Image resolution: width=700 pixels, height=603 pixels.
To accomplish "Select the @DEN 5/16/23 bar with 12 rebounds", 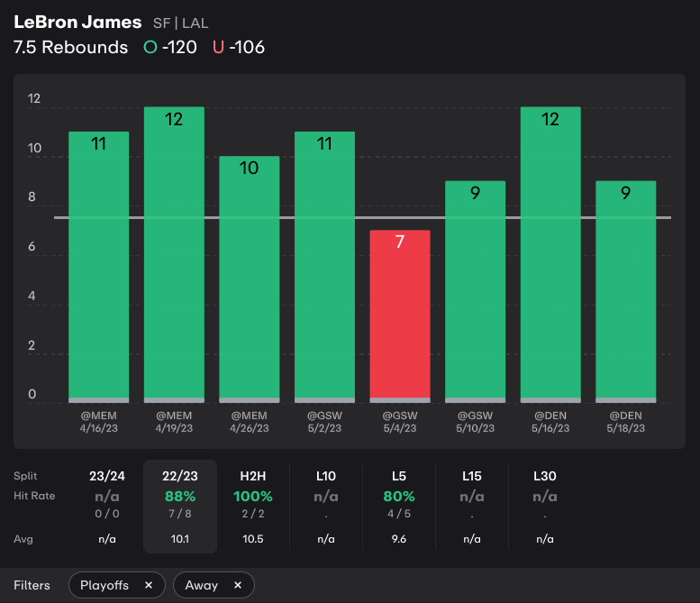I will (550, 254).
